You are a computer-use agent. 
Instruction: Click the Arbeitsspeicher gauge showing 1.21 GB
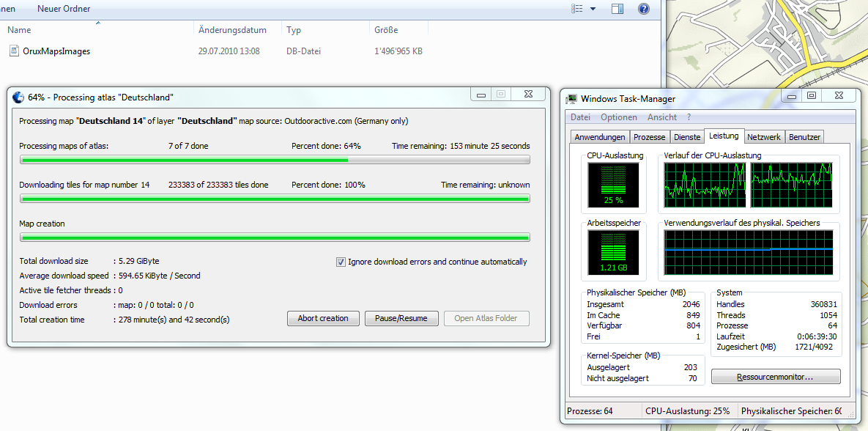(613, 253)
